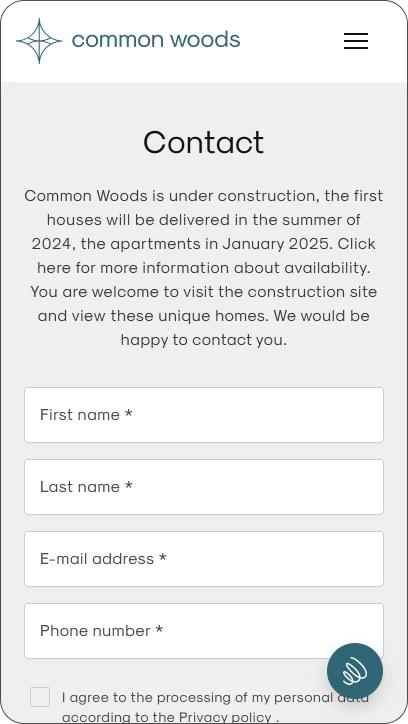Focus the Last name input field

pos(204,487)
